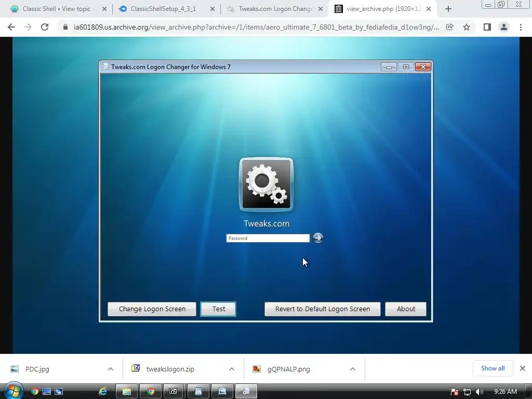Open the taskbar button left of Logon Changer
The width and height of the screenshot is (532, 399).
pyautogui.click(x=222, y=392)
